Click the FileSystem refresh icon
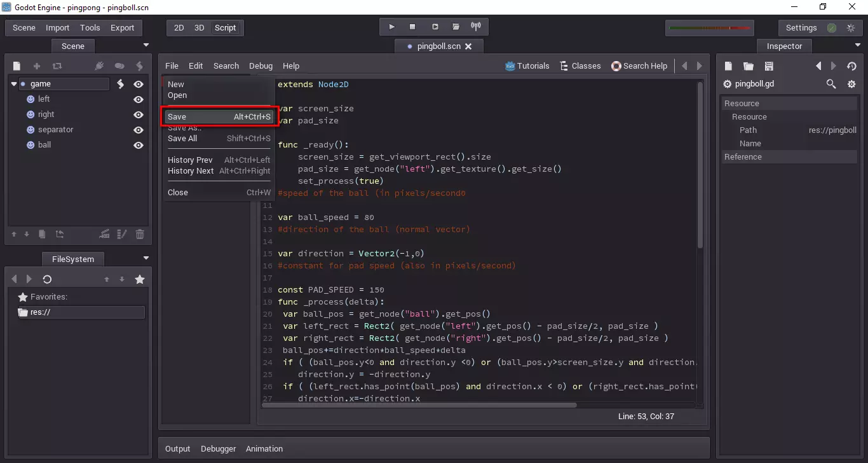Viewport: 868px width, 463px height. point(47,279)
